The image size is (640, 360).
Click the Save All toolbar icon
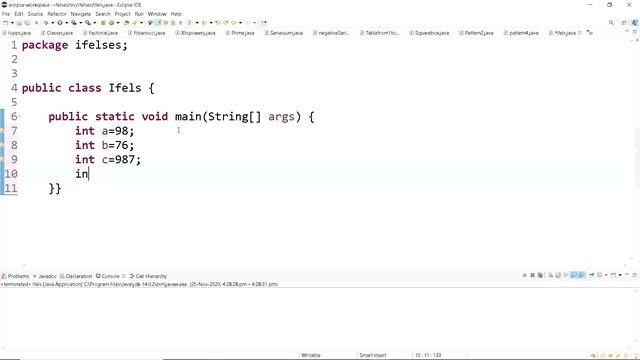[x=27, y=23]
